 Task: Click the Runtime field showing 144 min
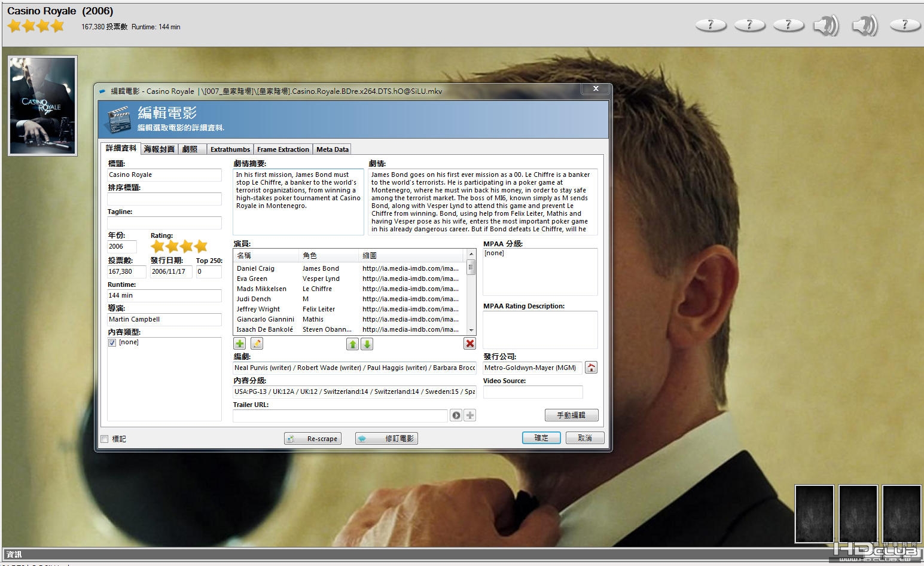point(164,295)
